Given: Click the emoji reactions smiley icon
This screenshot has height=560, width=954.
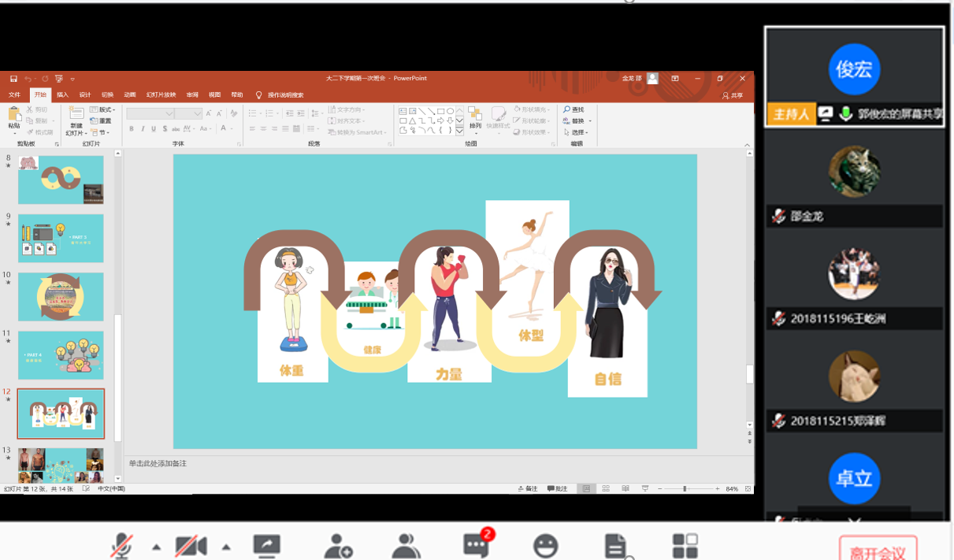Looking at the screenshot, I should tap(545, 545).
